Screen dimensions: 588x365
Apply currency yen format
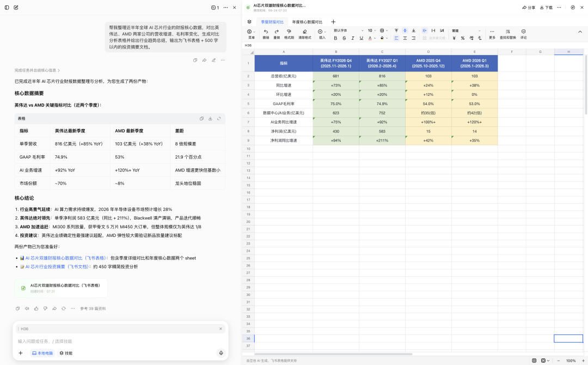pyautogui.click(x=454, y=38)
